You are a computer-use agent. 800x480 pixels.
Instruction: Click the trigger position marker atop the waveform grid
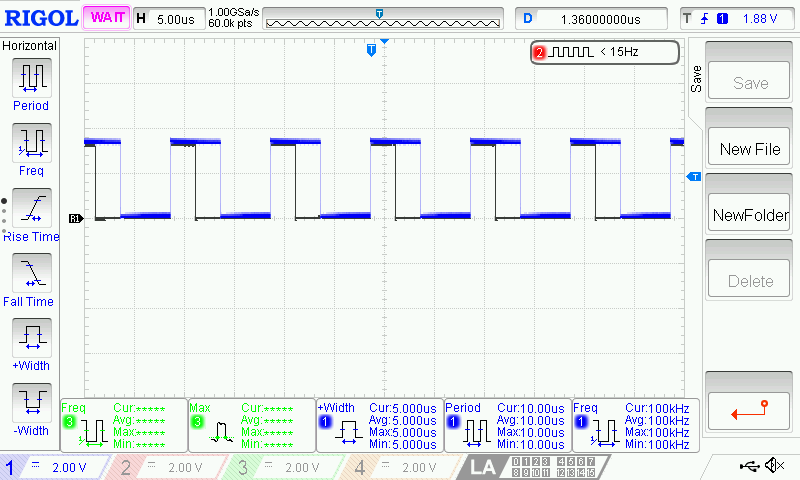tap(371, 48)
